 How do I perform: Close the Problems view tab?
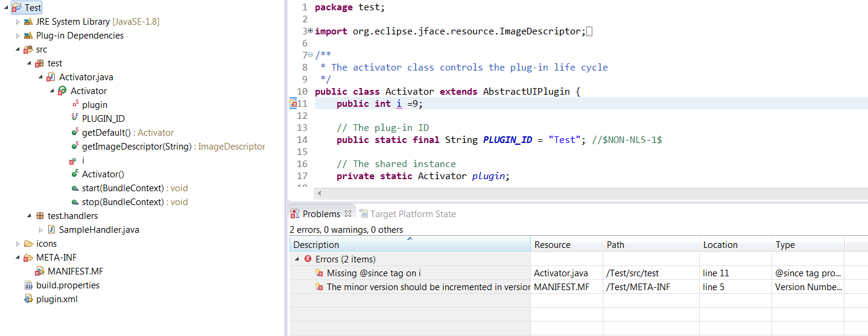[347, 214]
